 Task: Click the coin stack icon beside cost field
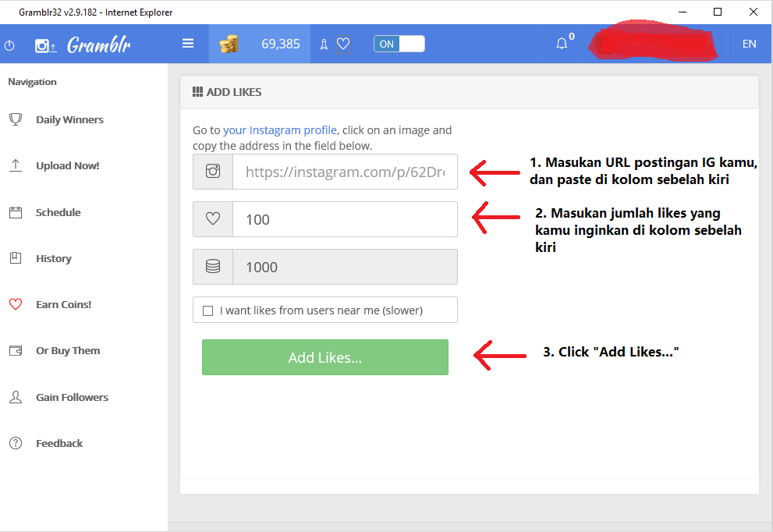(x=213, y=266)
